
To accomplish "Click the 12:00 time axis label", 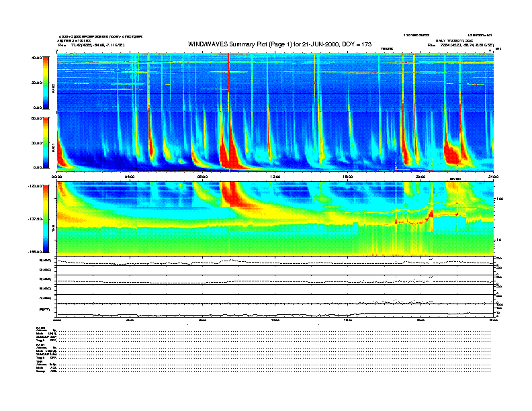I will [275, 177].
